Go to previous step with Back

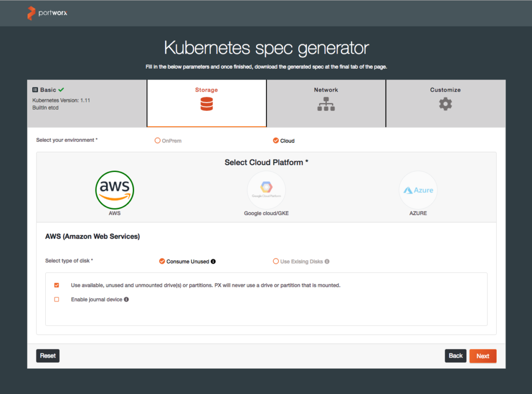click(455, 356)
